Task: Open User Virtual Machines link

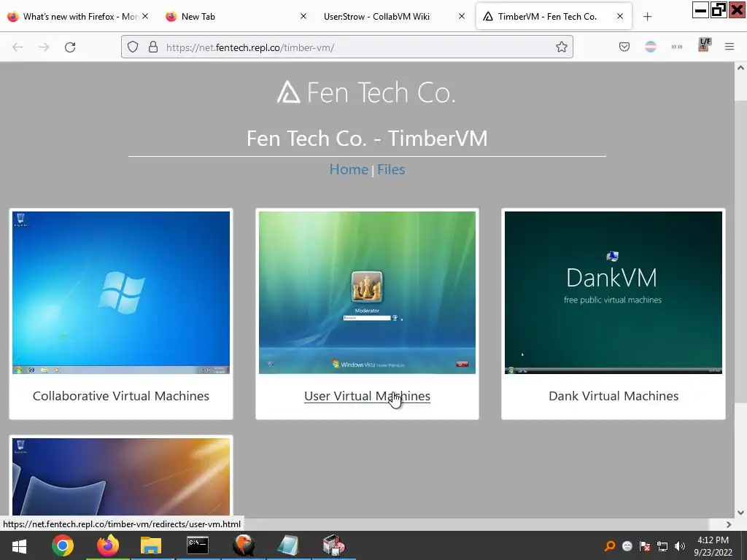Action: click(x=367, y=396)
